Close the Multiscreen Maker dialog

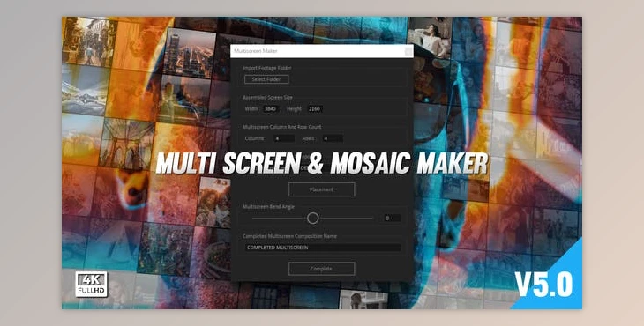click(x=408, y=51)
